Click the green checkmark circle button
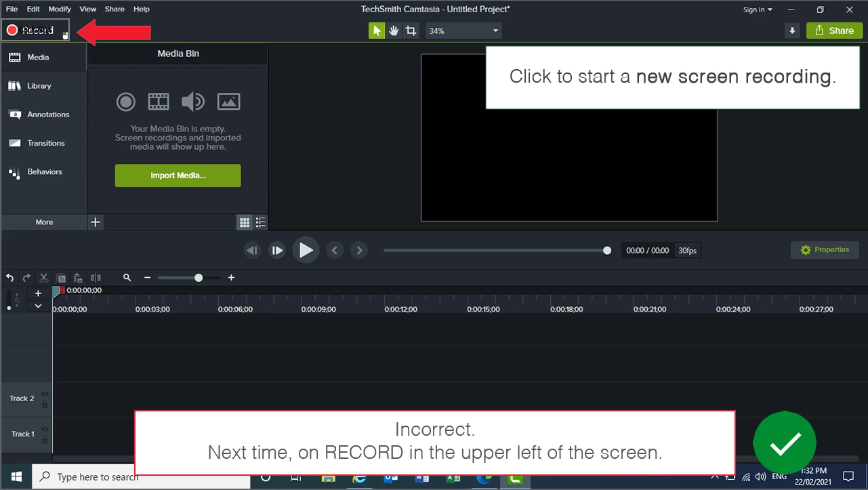Viewport: 868px width, 490px height. click(785, 443)
